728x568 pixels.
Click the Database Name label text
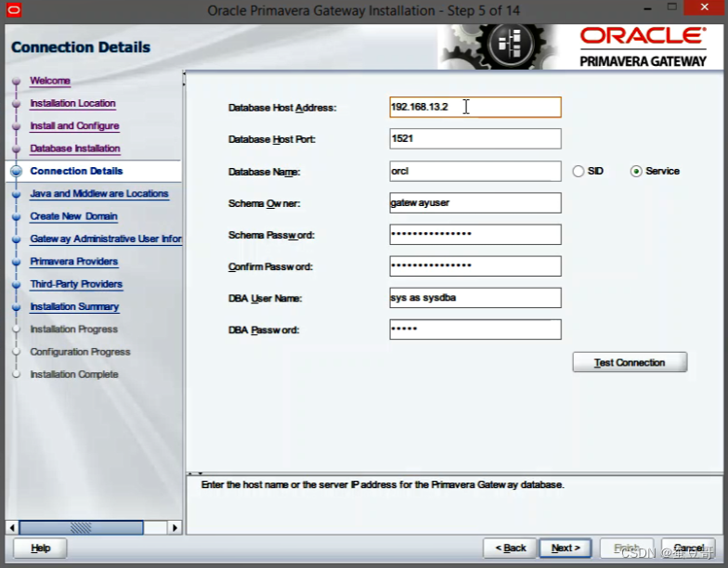pos(264,172)
